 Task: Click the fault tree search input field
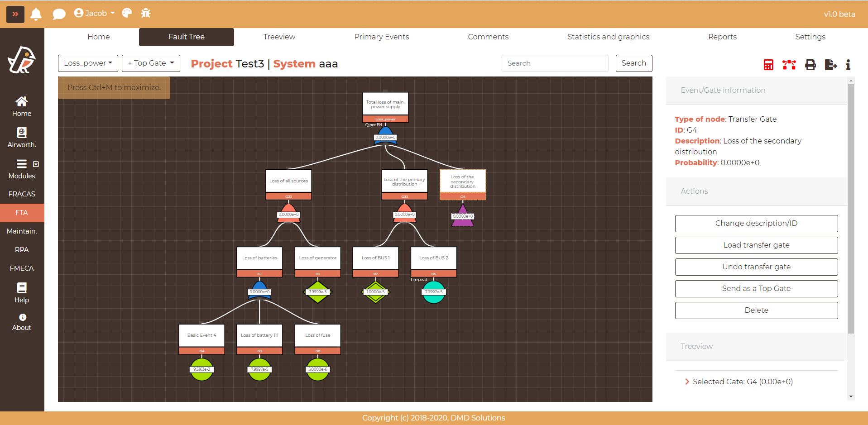click(555, 63)
